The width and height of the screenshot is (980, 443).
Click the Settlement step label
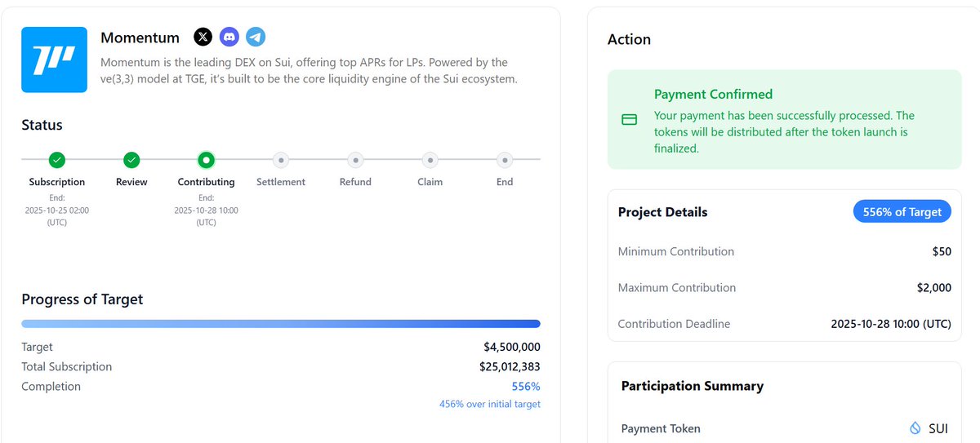[281, 182]
